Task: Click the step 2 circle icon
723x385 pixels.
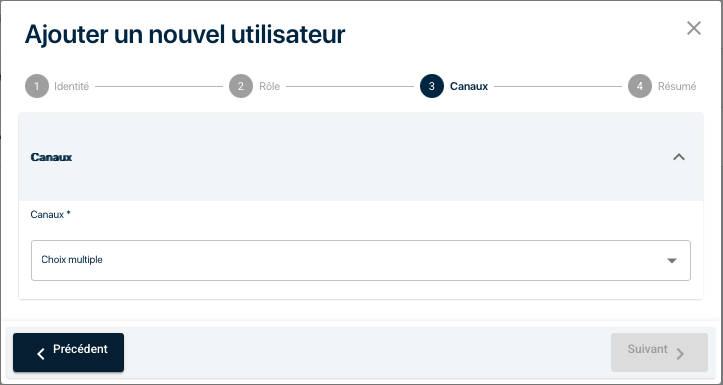Action: [241, 86]
